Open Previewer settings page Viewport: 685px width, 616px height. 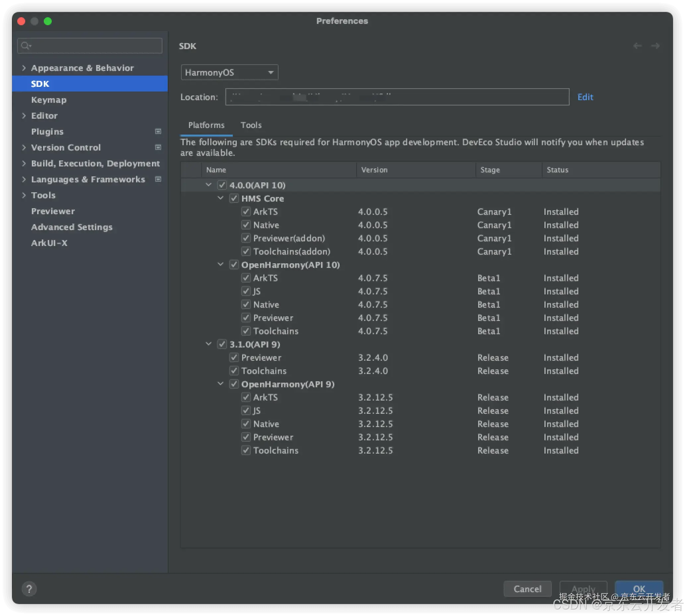tap(53, 211)
